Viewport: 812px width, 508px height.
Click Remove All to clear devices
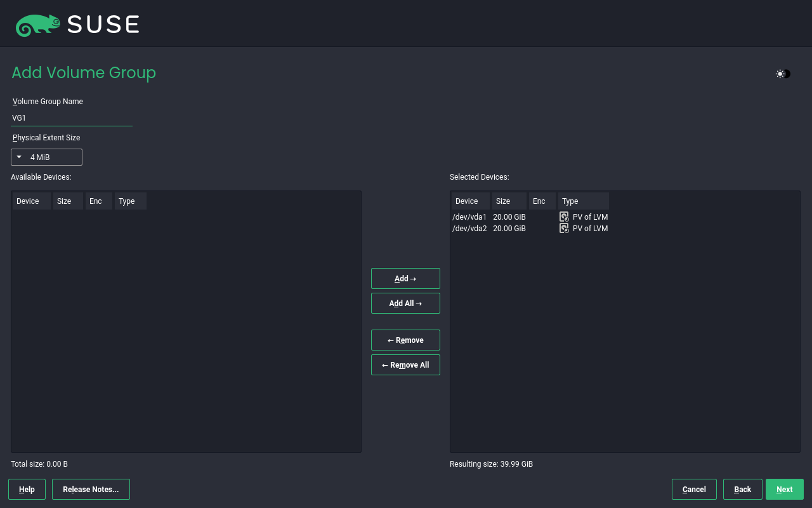(x=405, y=365)
